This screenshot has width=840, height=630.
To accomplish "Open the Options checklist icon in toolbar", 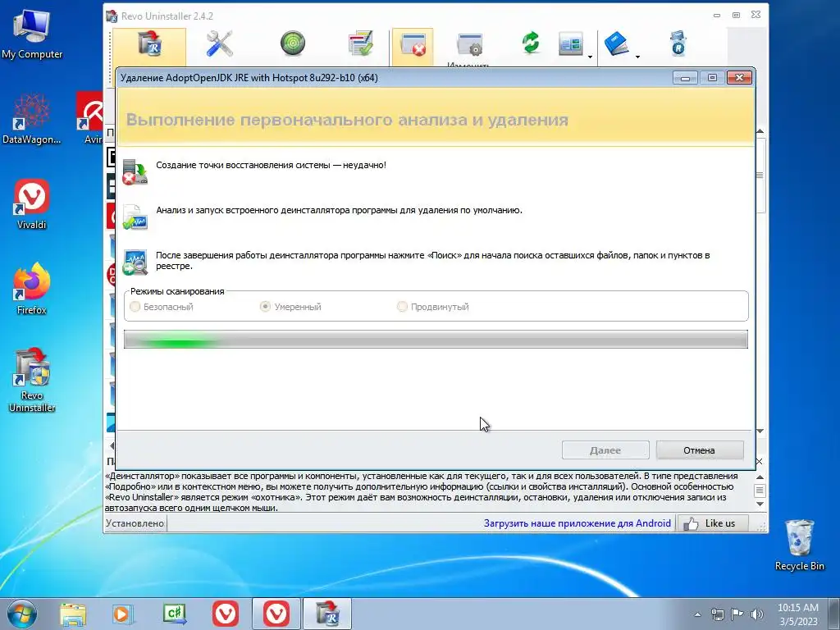I will coord(361,43).
